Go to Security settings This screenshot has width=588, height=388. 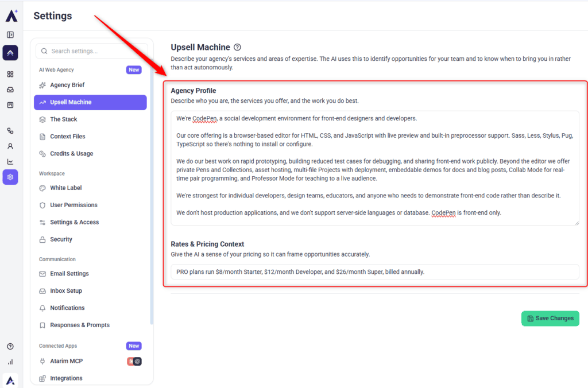coord(90,239)
